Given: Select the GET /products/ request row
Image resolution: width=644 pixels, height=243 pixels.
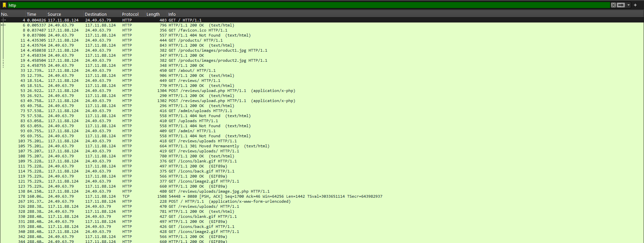Looking at the screenshot, I should tap(322, 40).
